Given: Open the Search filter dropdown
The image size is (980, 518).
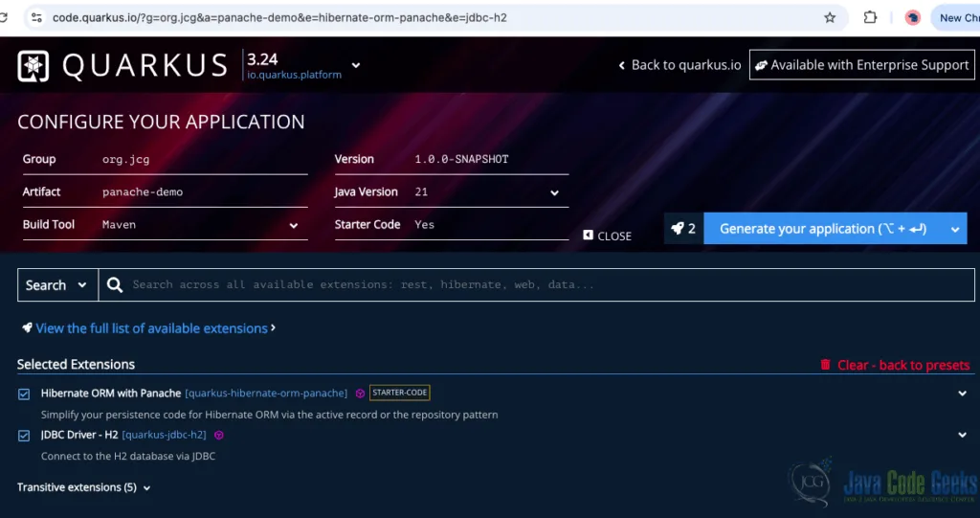Looking at the screenshot, I should [57, 285].
